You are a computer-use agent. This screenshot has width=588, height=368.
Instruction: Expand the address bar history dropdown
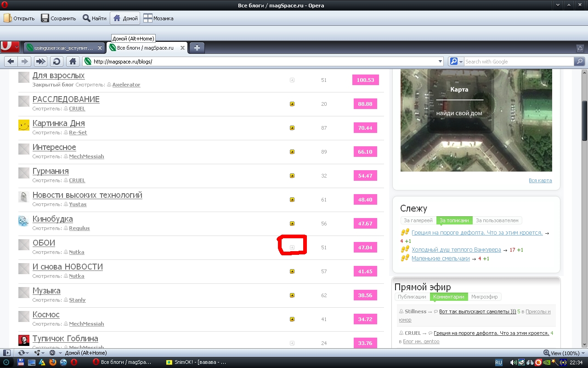(440, 61)
